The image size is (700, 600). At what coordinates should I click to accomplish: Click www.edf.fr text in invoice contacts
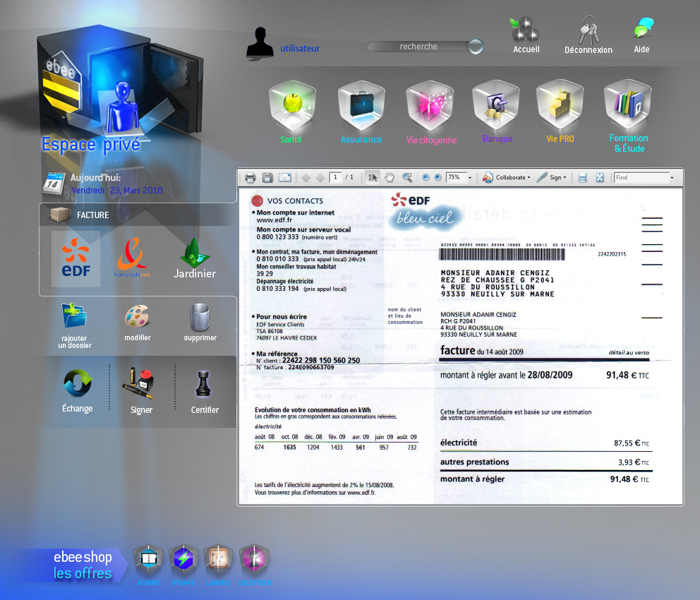[x=274, y=220]
